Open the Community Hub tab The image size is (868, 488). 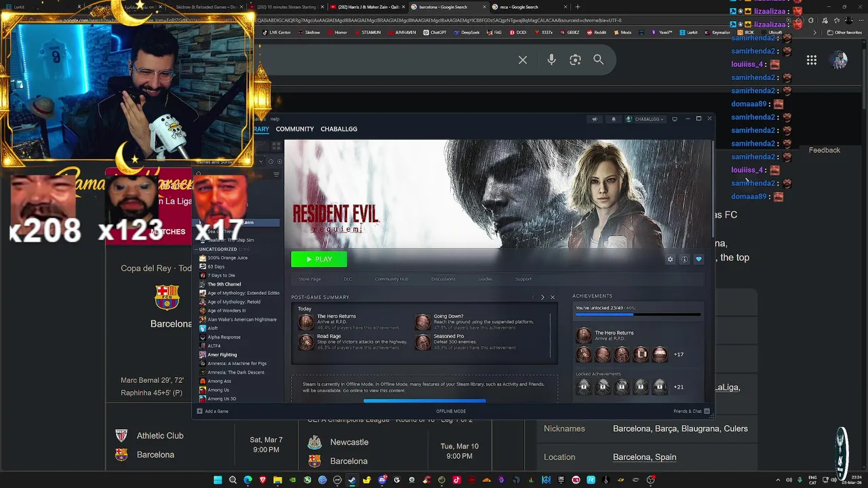click(391, 279)
